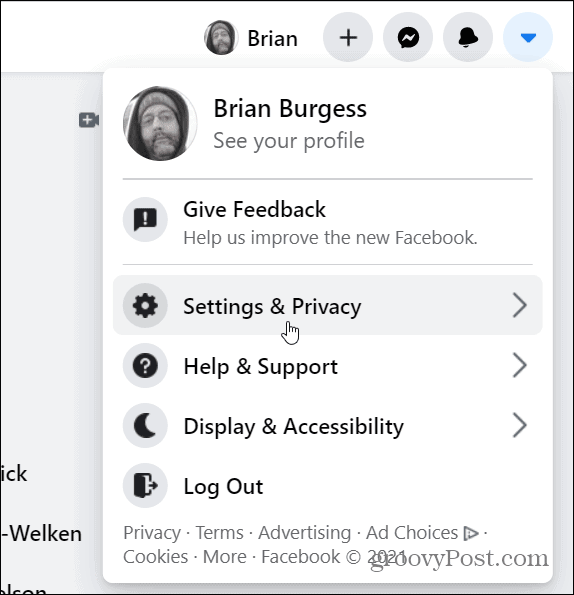Image resolution: width=574 pixels, height=595 pixels.
Task: Click the Help & Support question mark icon
Action: pos(145,365)
